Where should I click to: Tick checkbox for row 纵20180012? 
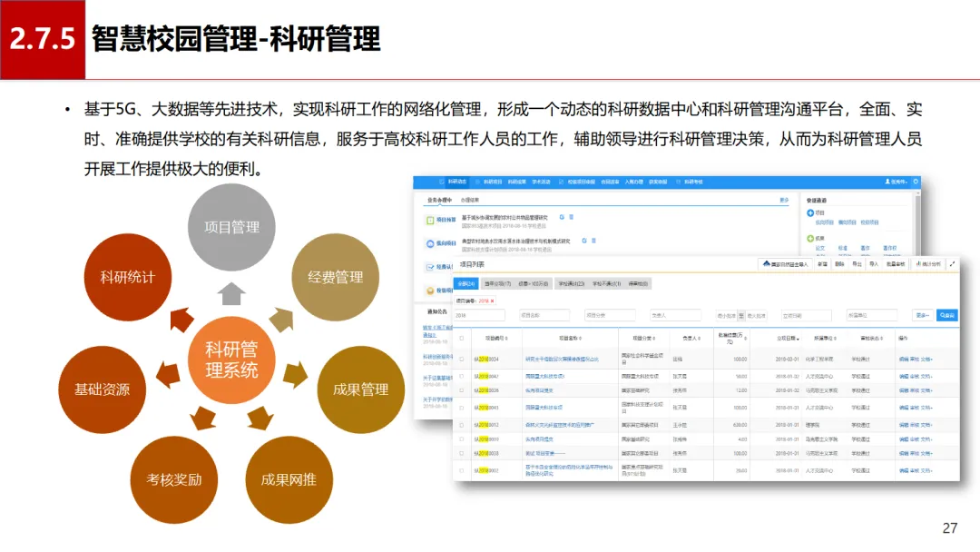(x=462, y=425)
